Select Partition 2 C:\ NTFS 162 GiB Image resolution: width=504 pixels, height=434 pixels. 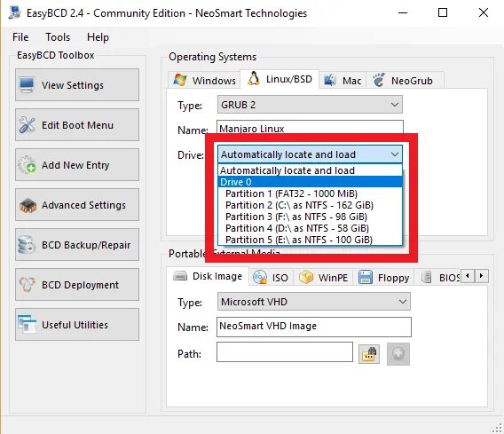[310, 205]
